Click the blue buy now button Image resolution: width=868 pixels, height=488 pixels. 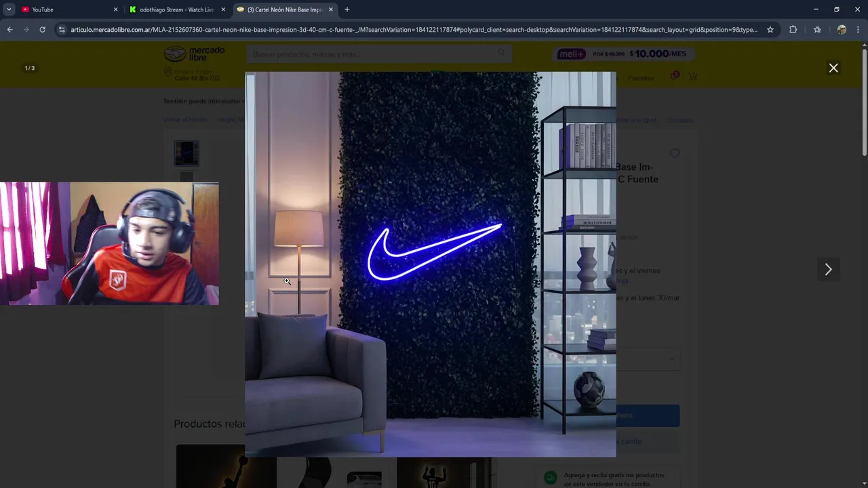(648, 415)
